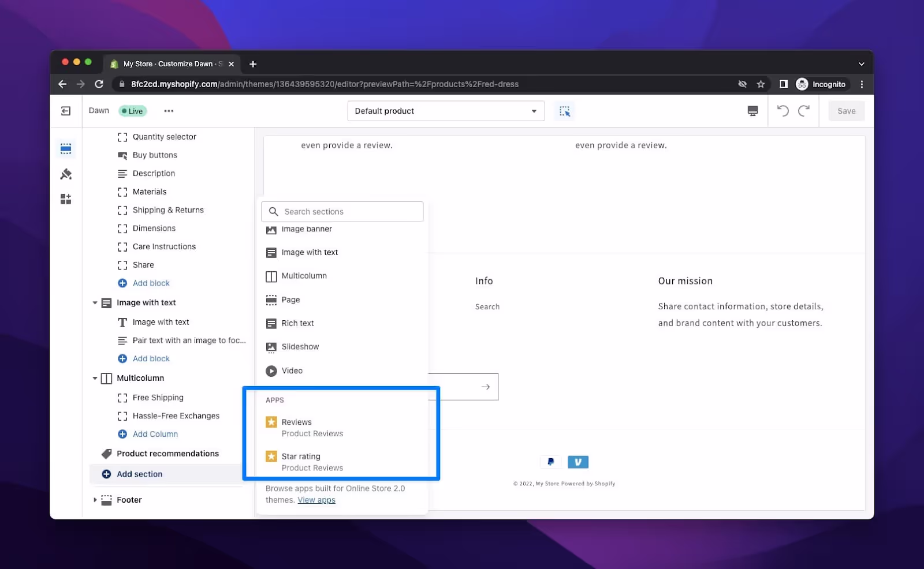This screenshot has height=569, width=924.
Task: Click the exit editor back icon
Action: pyautogui.click(x=66, y=111)
